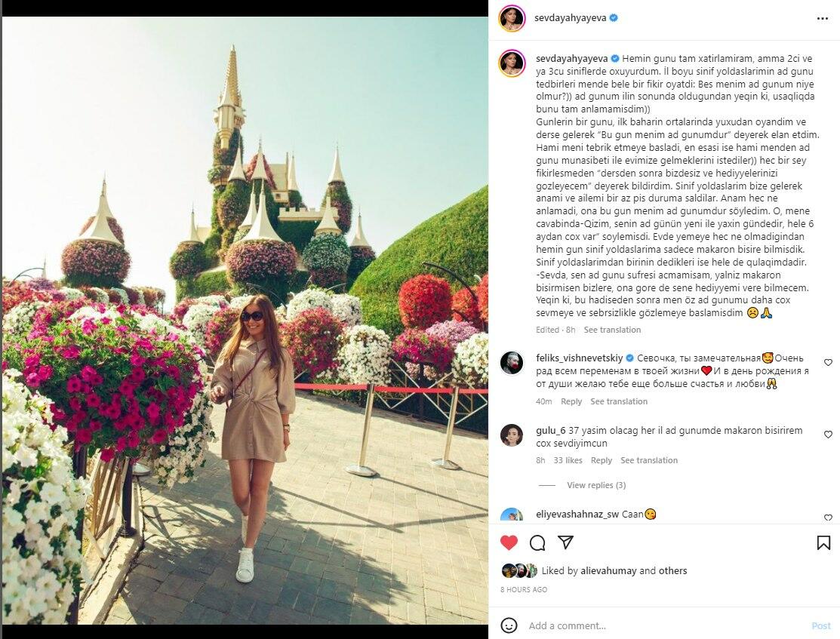The image size is (840, 639).
Task: Like eliyevashahnaz_sw's comment heart
Action: coord(828,518)
